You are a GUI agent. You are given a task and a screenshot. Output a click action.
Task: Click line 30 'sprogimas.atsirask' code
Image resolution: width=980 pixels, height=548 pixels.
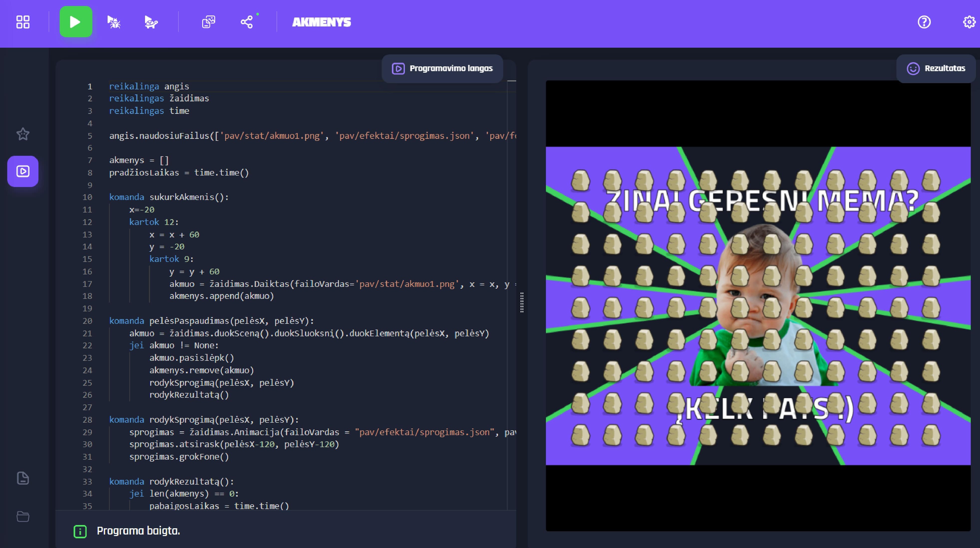pyautogui.click(x=234, y=444)
